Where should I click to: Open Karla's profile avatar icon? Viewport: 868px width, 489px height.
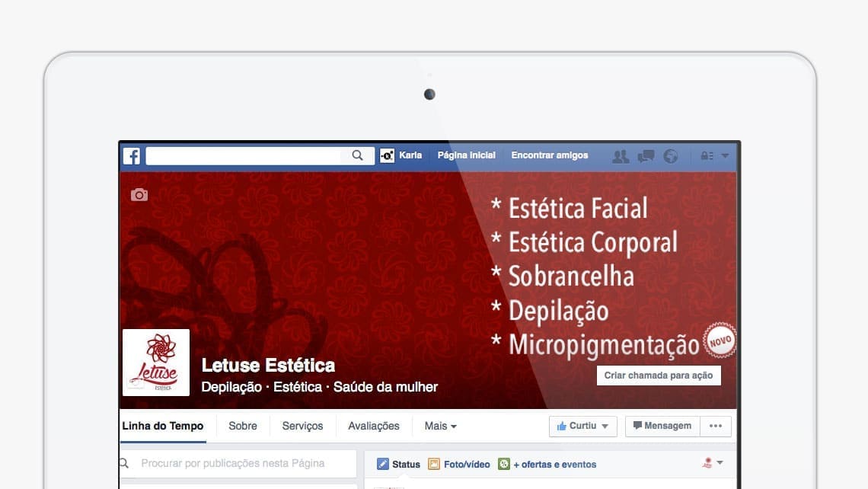click(x=387, y=156)
